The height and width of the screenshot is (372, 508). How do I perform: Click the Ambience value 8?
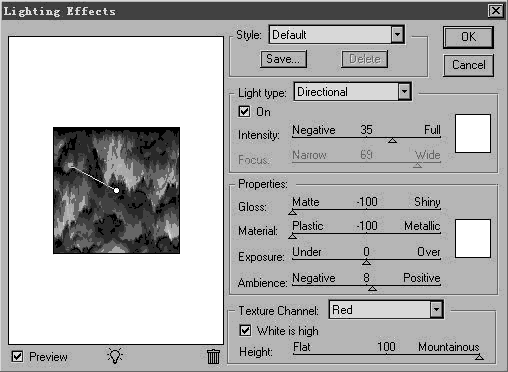pyautogui.click(x=366, y=278)
